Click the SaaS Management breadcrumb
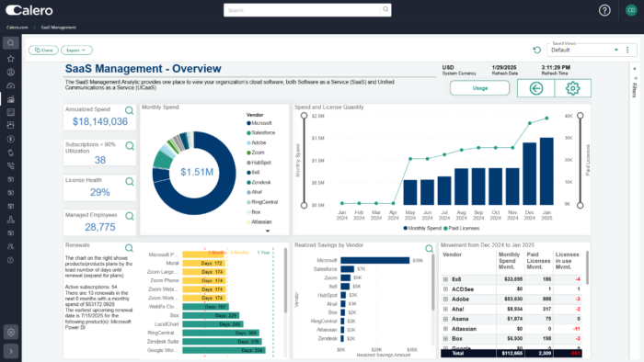 (58, 28)
